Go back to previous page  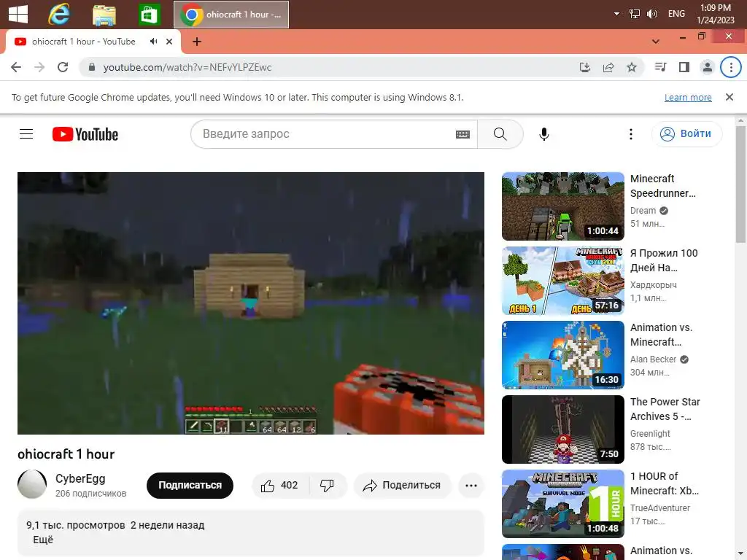pos(16,67)
